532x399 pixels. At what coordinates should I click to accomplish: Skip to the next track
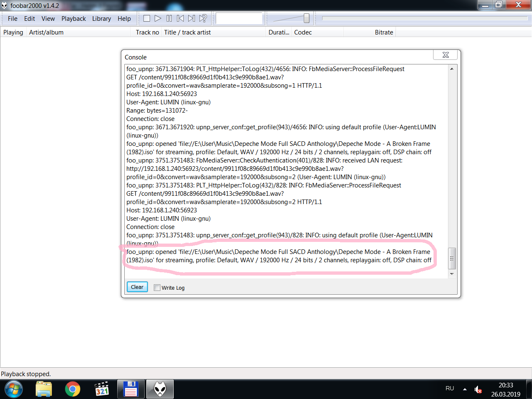tap(192, 18)
